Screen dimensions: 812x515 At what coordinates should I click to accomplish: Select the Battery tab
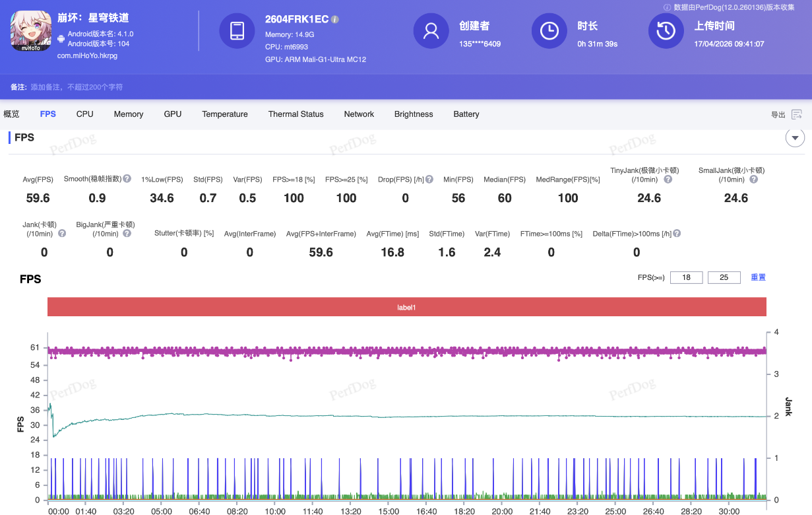466,114
